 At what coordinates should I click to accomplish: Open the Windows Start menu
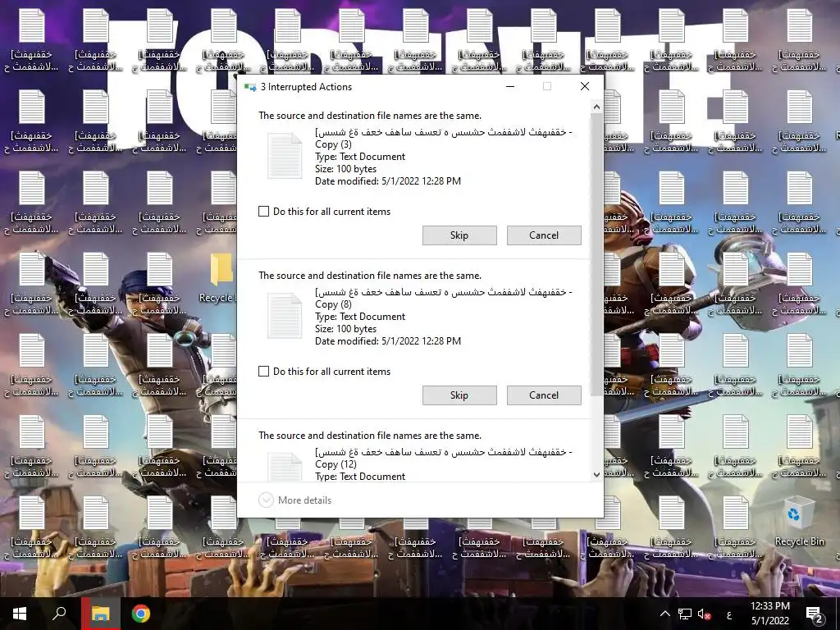click(x=20, y=614)
